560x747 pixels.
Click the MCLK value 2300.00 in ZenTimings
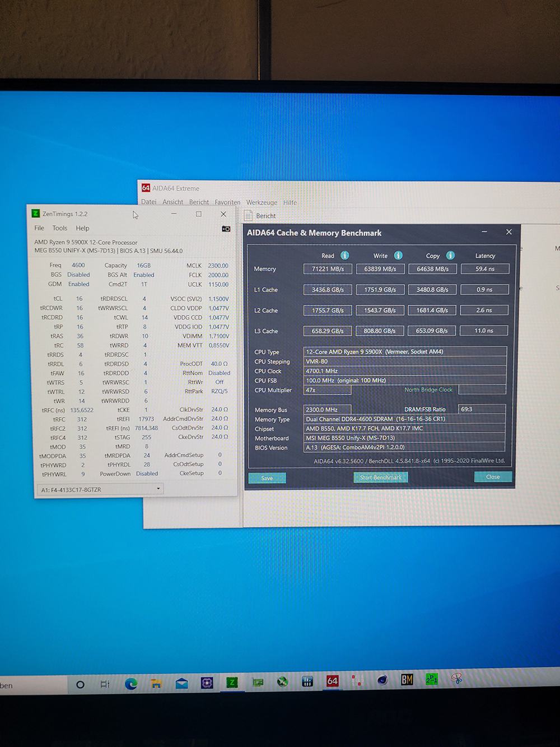click(x=218, y=266)
